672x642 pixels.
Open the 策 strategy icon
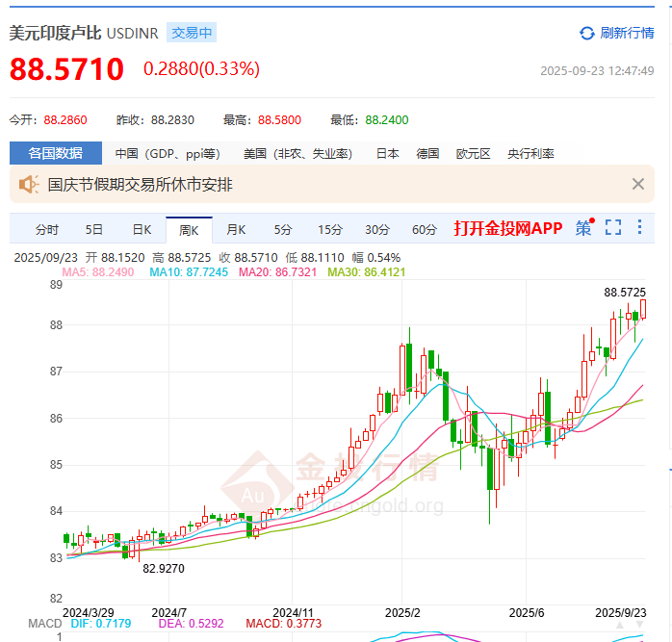click(583, 228)
